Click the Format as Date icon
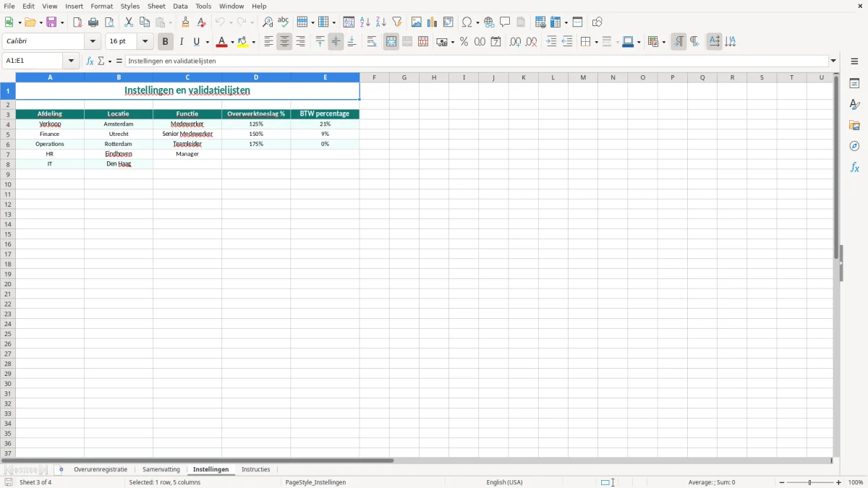This screenshot has height=488, width=868. (x=496, y=42)
